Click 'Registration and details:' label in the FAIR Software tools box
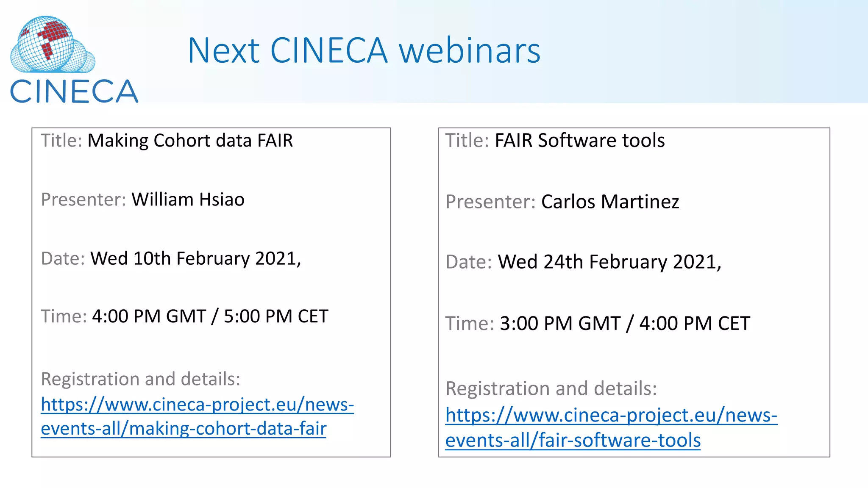The image size is (868, 488). (x=551, y=388)
